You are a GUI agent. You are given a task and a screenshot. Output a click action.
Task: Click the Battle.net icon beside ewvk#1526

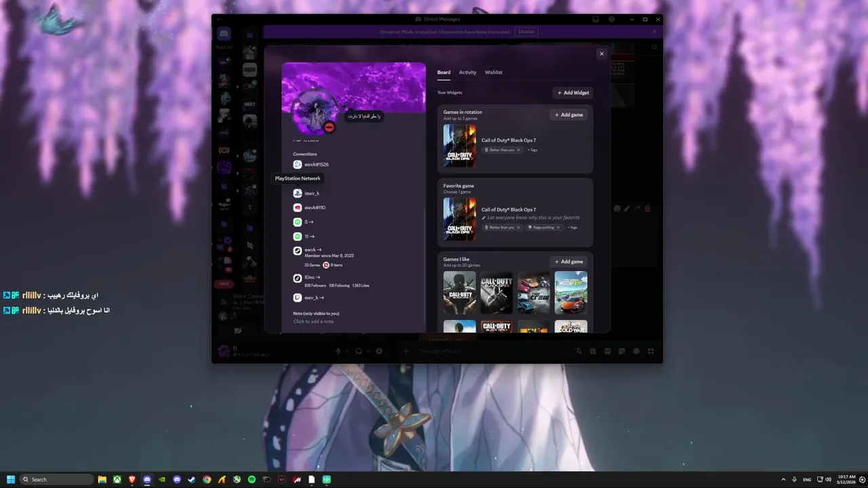coord(297,165)
